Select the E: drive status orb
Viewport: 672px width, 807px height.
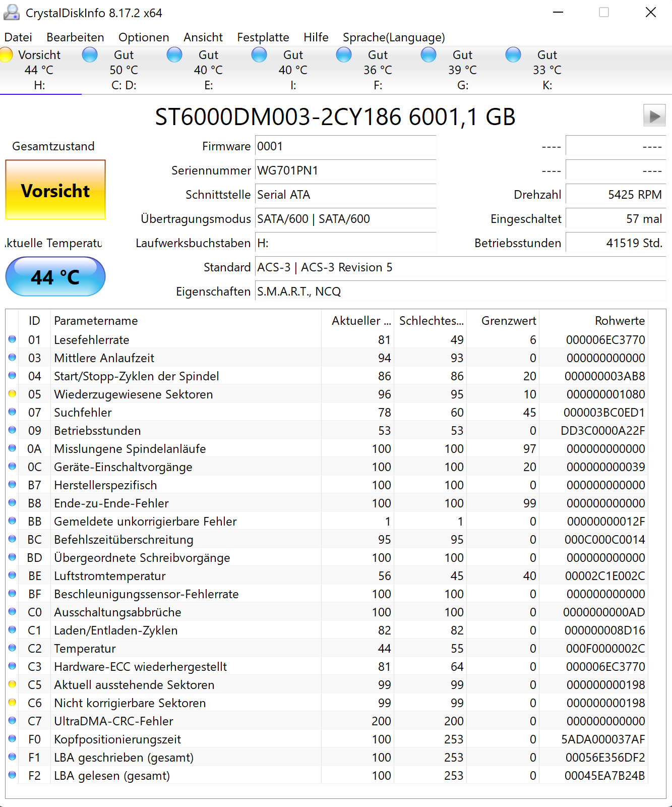(174, 54)
